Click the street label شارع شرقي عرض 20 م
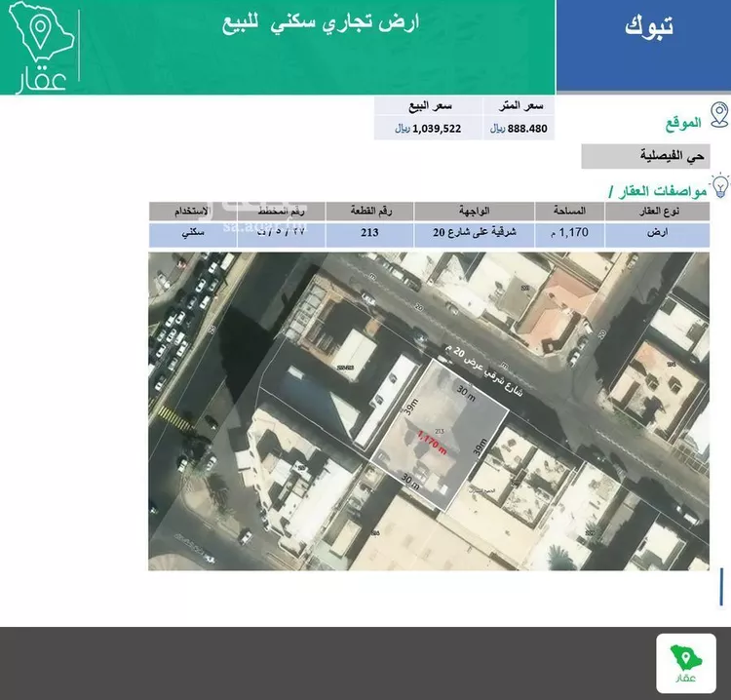The image size is (731, 700). (483, 371)
